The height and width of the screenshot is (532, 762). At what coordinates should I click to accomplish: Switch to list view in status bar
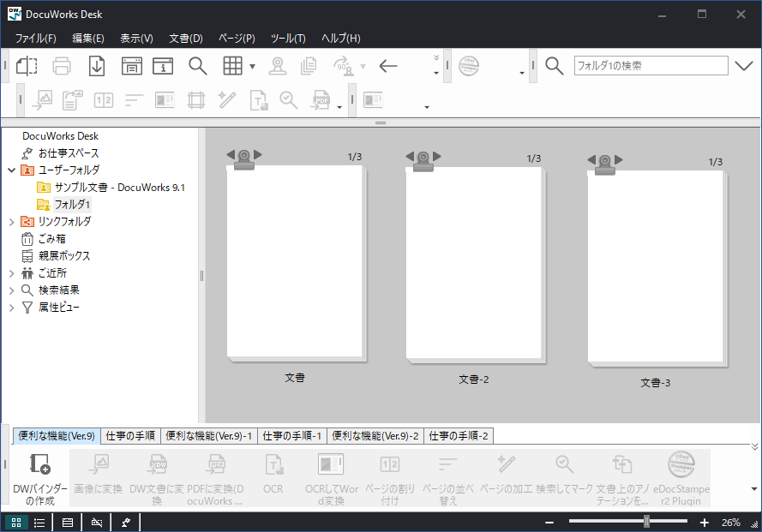coord(39,523)
